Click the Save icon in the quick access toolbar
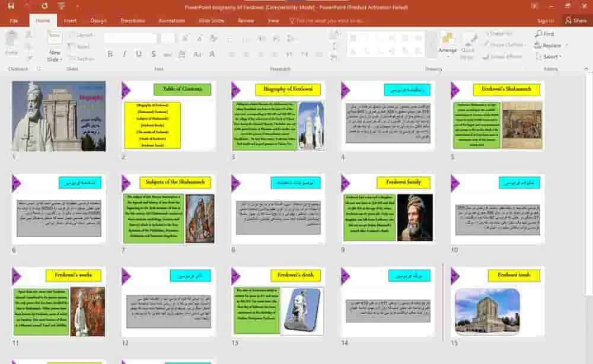593x364 pixels. tap(9, 7)
